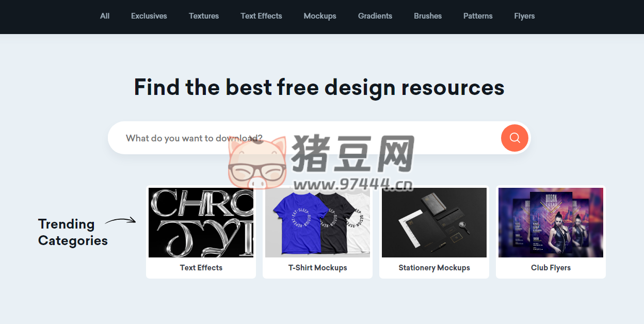Click the Club Flyers card label
644x324 pixels.
point(551,268)
